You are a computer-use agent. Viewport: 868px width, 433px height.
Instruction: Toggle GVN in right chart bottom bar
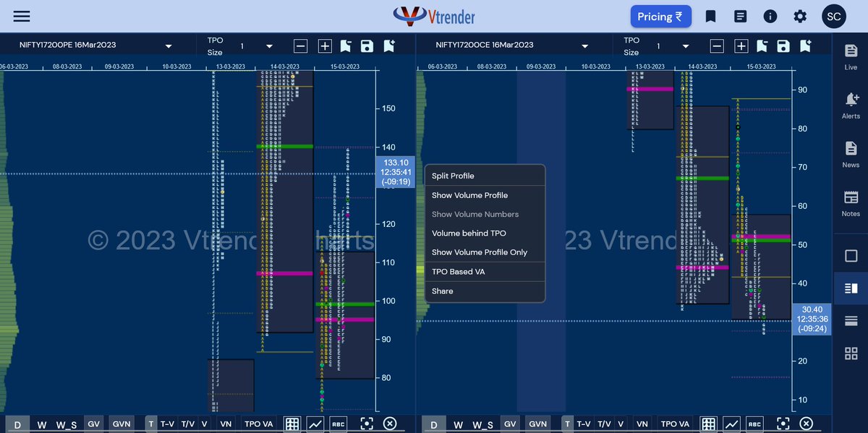click(537, 424)
